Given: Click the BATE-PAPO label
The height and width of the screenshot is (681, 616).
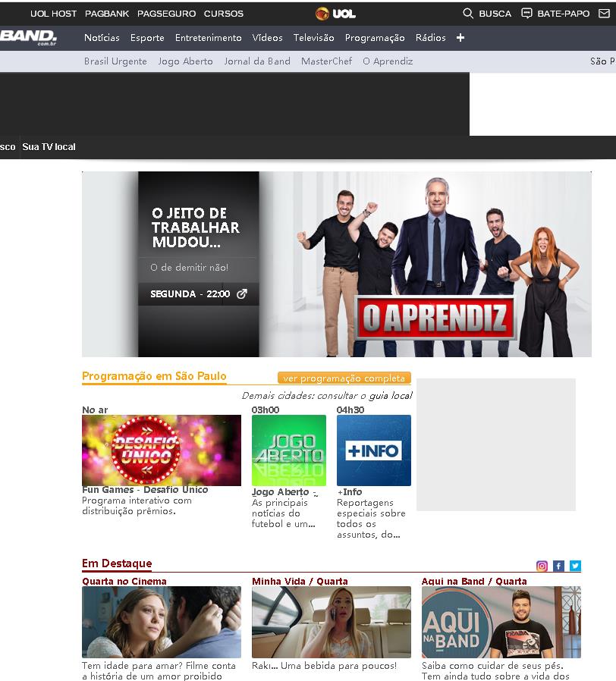Looking at the screenshot, I should click(x=564, y=14).
